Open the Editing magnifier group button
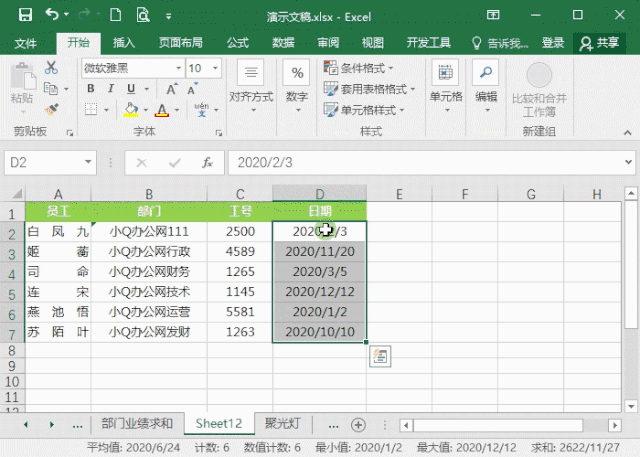This screenshot has width=640, height=457. pyautogui.click(x=486, y=86)
